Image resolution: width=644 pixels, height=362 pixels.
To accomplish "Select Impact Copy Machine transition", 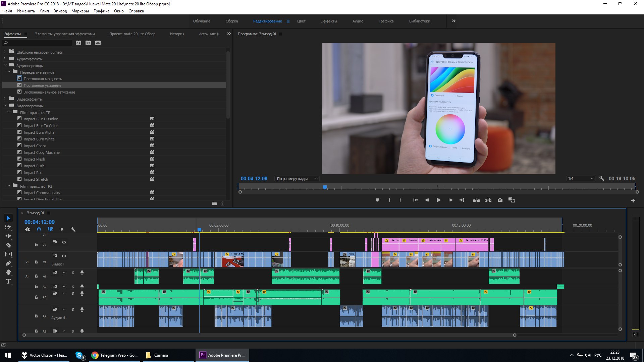I will coord(42,153).
